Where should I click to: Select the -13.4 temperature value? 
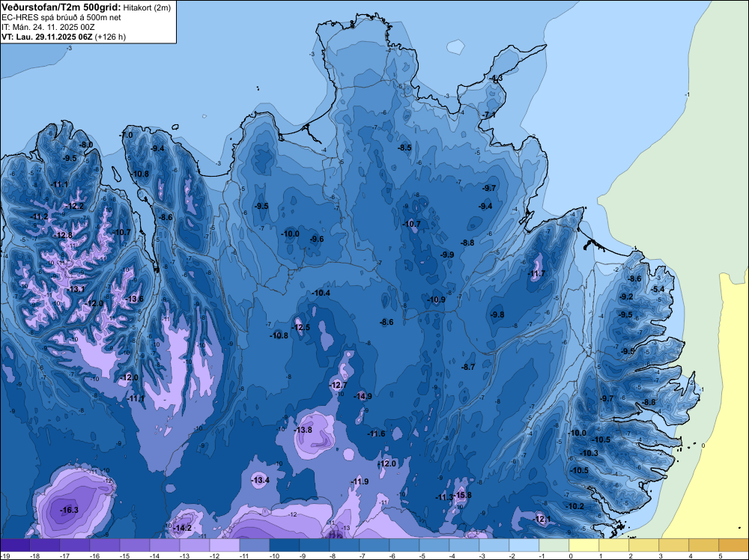click(261, 481)
